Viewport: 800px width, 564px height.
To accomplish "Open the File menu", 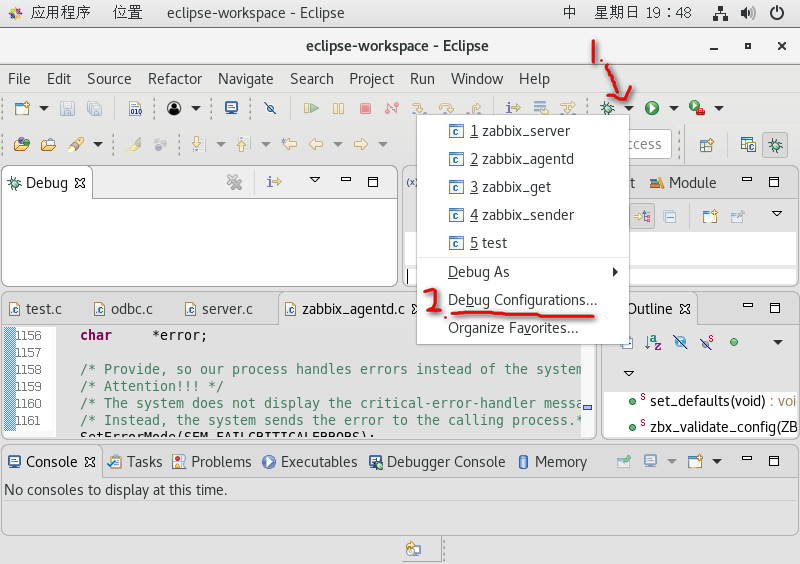I will point(19,79).
